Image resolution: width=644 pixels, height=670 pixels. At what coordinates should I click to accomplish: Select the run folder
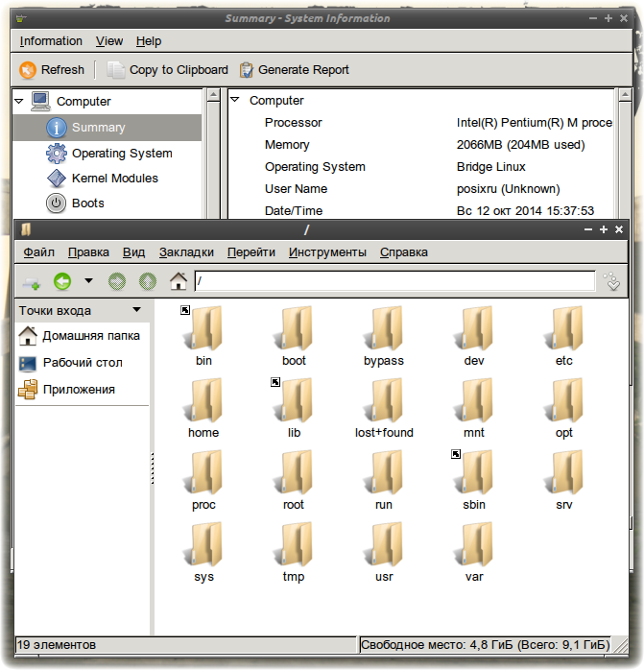384,480
